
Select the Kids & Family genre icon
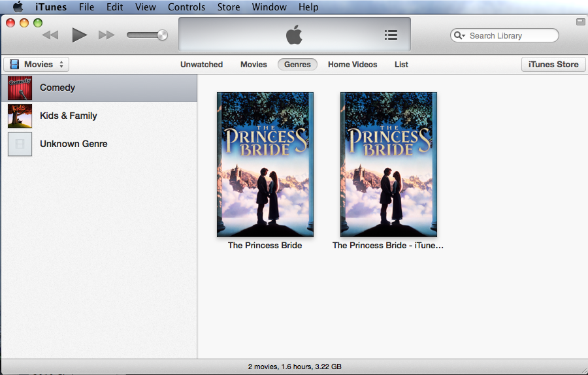(20, 116)
